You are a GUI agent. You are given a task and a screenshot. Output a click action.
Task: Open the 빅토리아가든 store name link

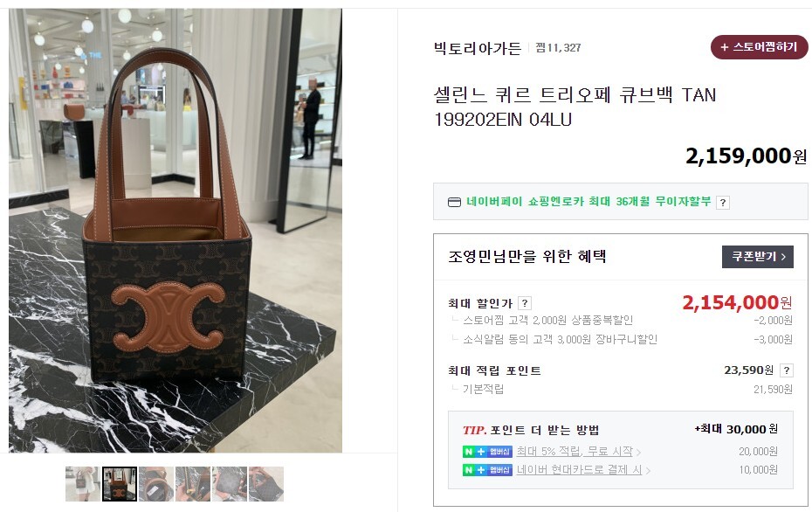click(x=477, y=48)
